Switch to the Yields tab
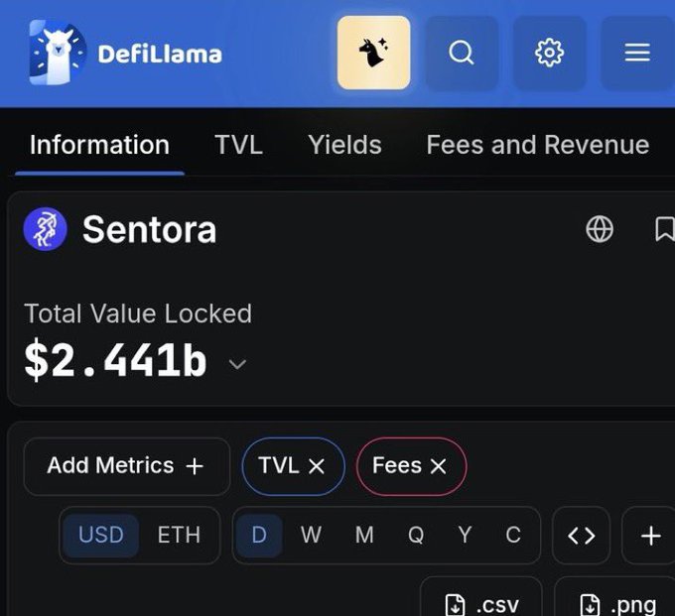 [344, 145]
